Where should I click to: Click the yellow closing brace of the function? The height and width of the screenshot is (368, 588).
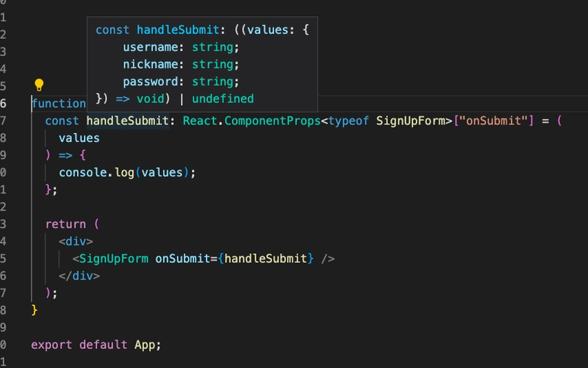(35, 310)
